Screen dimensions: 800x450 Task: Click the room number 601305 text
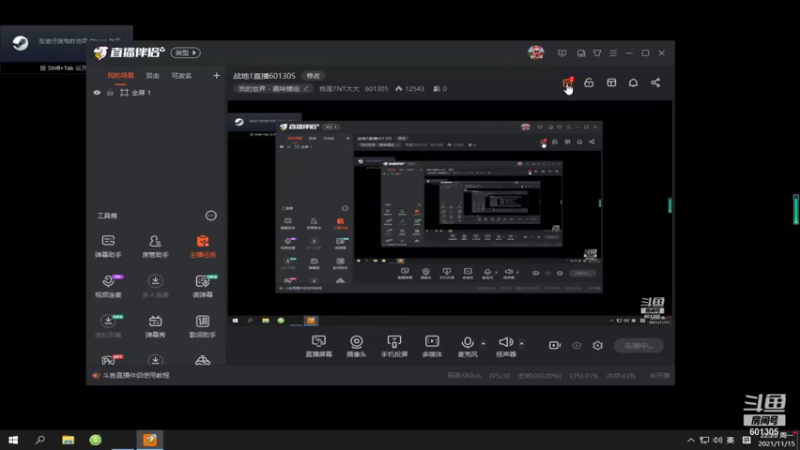pyautogui.click(x=376, y=89)
